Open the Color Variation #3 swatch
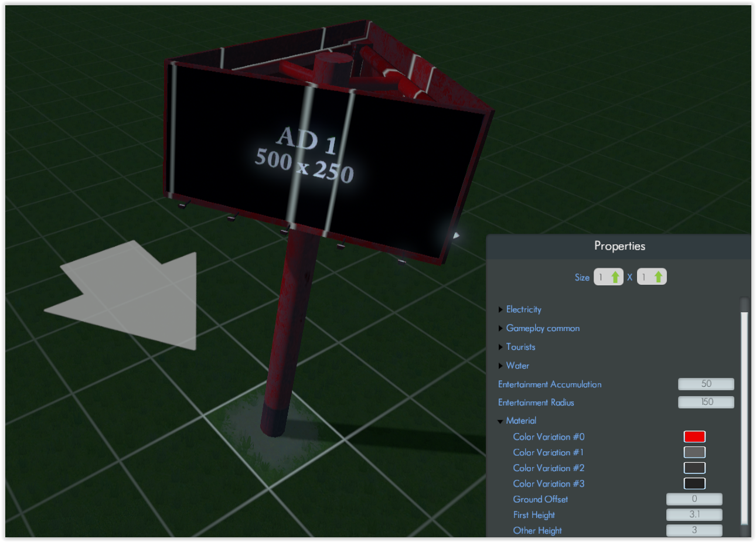This screenshot has height=542, width=756. (694, 483)
